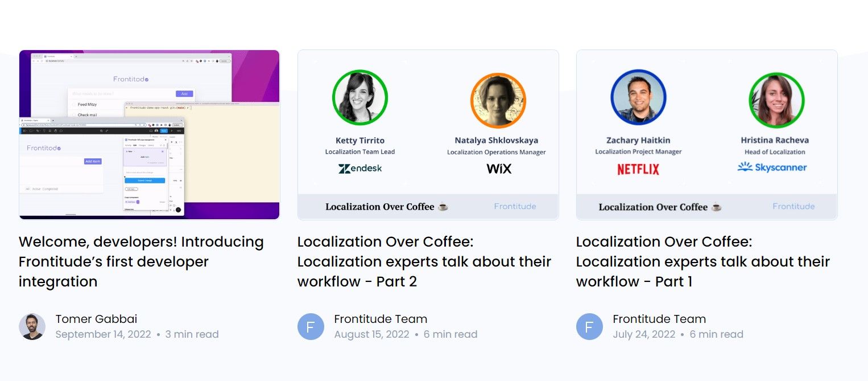868x381 pixels.
Task: Click the Netflix logo
Action: (x=638, y=169)
